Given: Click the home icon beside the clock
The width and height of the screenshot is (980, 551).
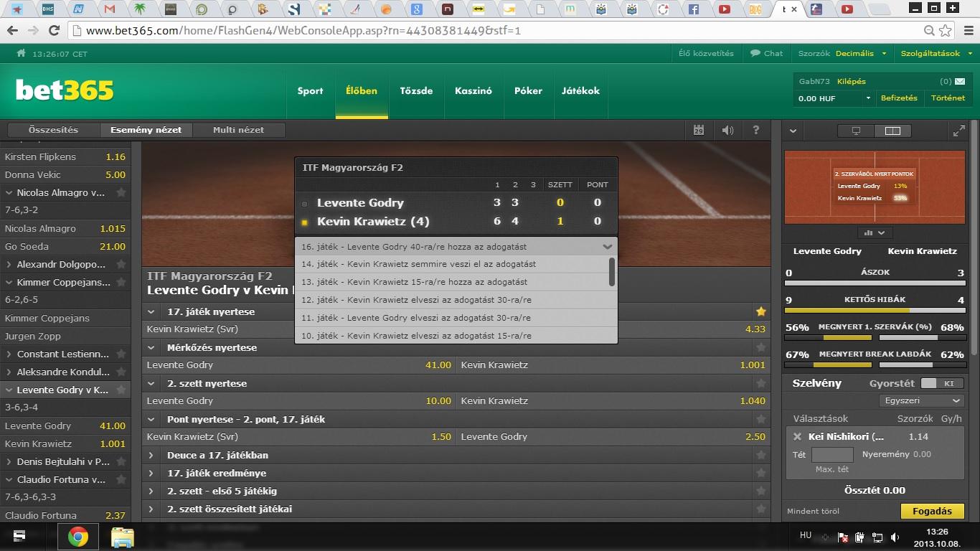Looking at the screenshot, I should click(21, 53).
